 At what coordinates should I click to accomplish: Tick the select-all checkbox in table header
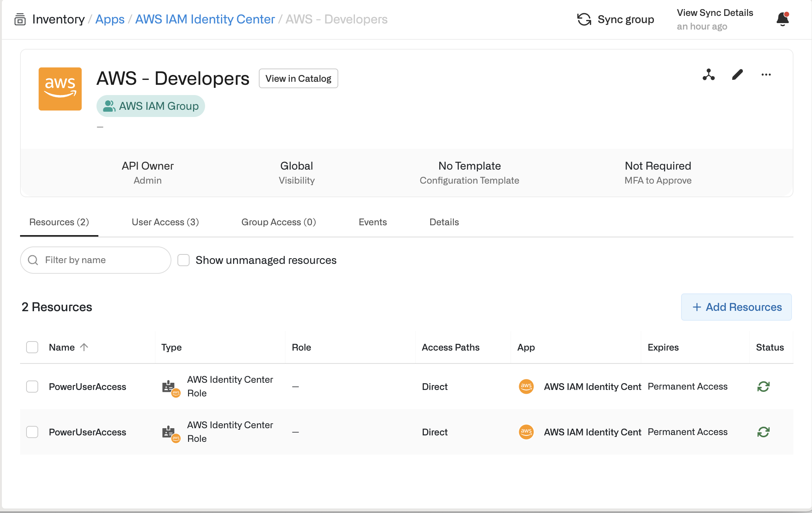(32, 347)
